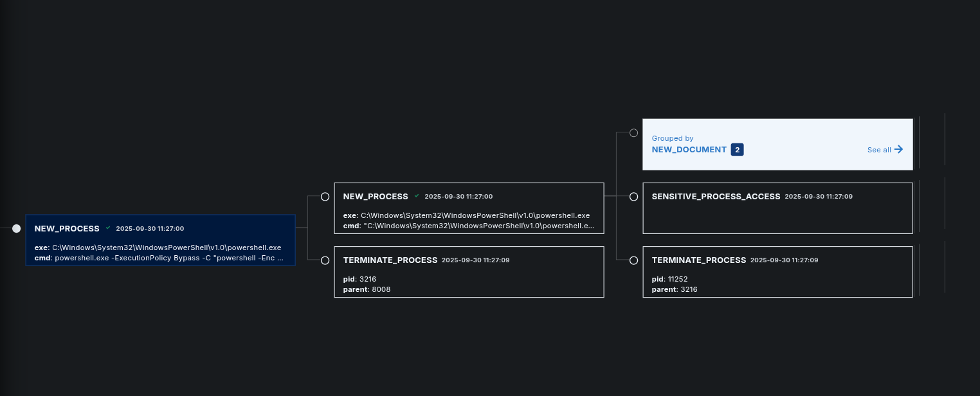The width and height of the screenshot is (980, 396).
Task: Open the See all link
Action: (878, 150)
